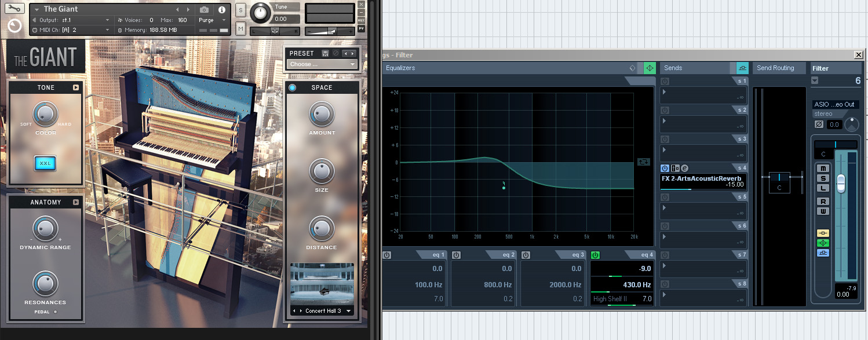
Task: Click Kontakt instrument volume slider
Action: pos(330,31)
